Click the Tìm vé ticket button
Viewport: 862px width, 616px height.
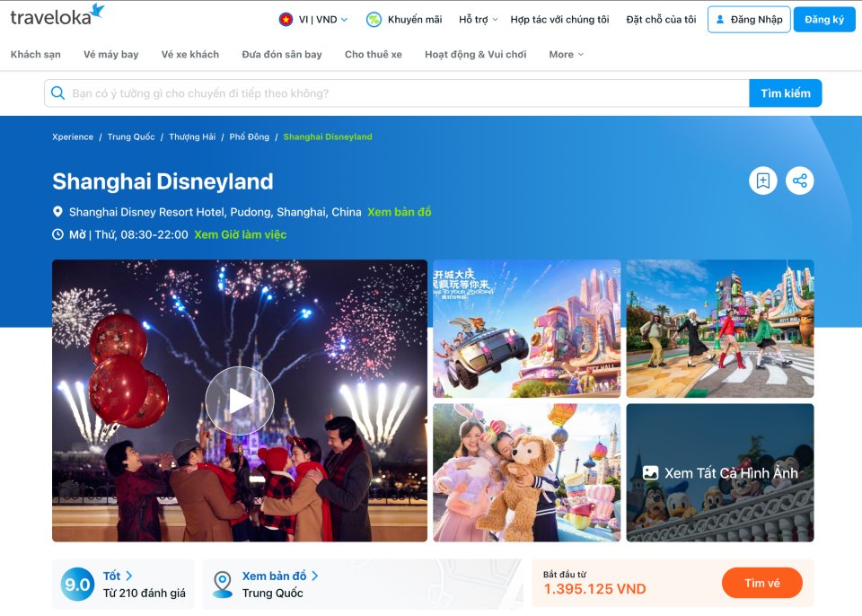pos(762,583)
